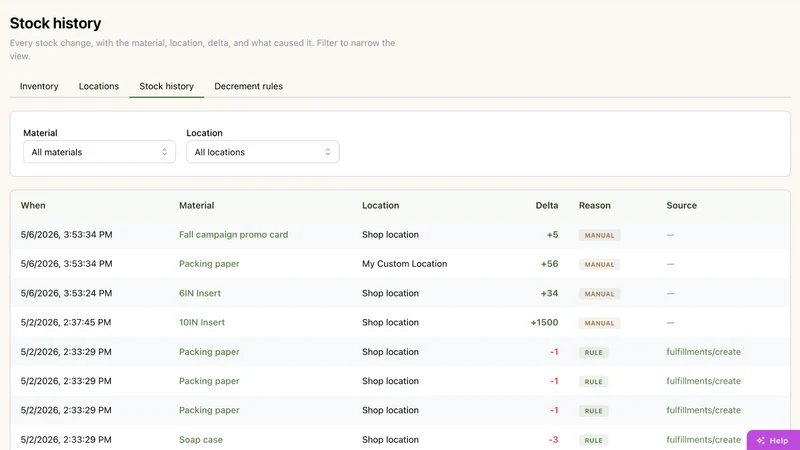Click the Help button
Screen dimensions: 800x450
point(773,440)
